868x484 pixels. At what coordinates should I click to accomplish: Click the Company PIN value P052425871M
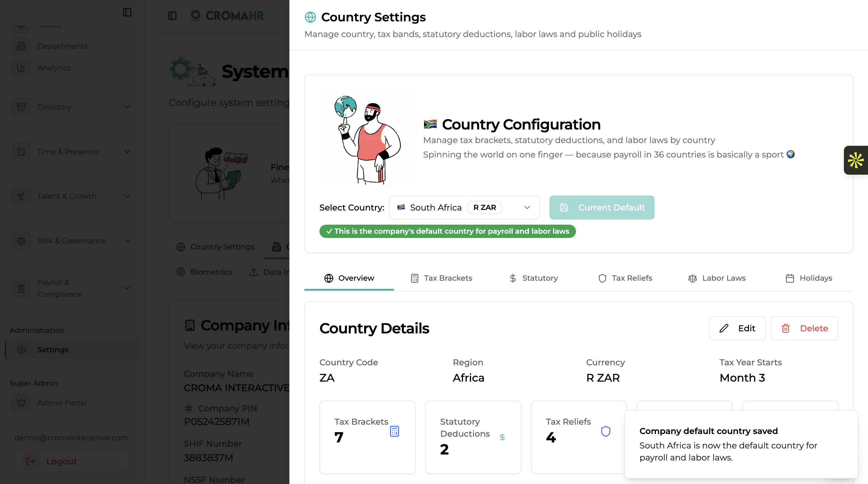point(216,421)
